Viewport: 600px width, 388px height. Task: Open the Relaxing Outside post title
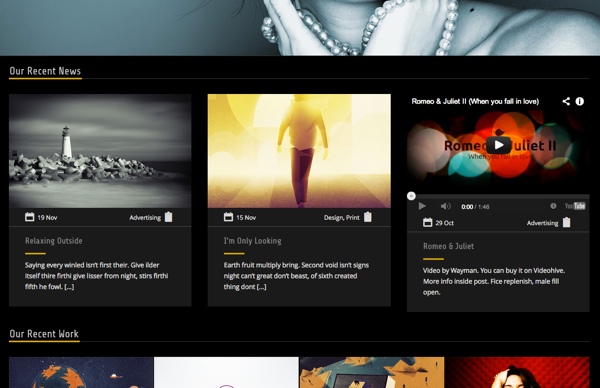(54, 241)
